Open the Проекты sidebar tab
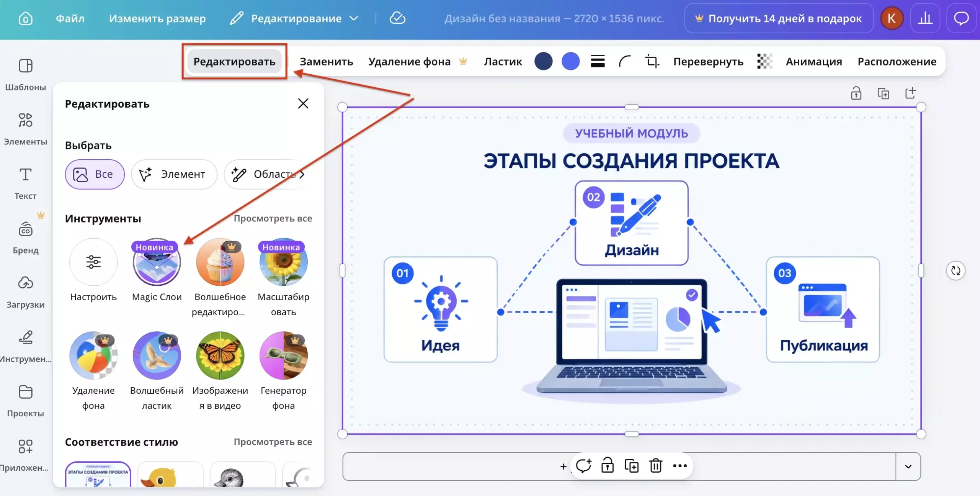Image resolution: width=980 pixels, height=496 pixels. 25,401
